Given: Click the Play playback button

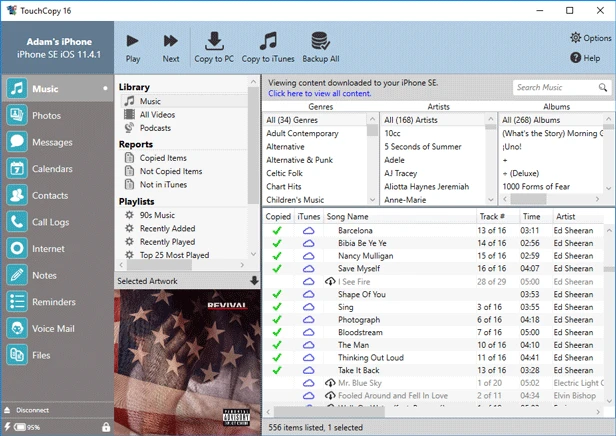Looking at the screenshot, I should pyautogui.click(x=132, y=41).
